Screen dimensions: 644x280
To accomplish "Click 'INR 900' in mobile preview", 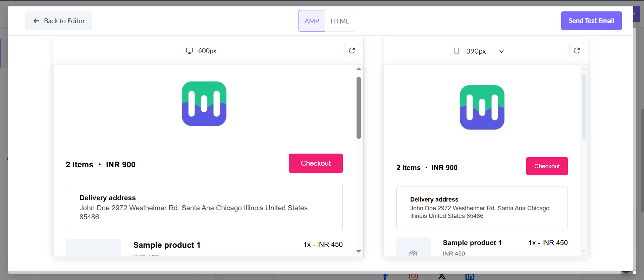I will pyautogui.click(x=444, y=168).
